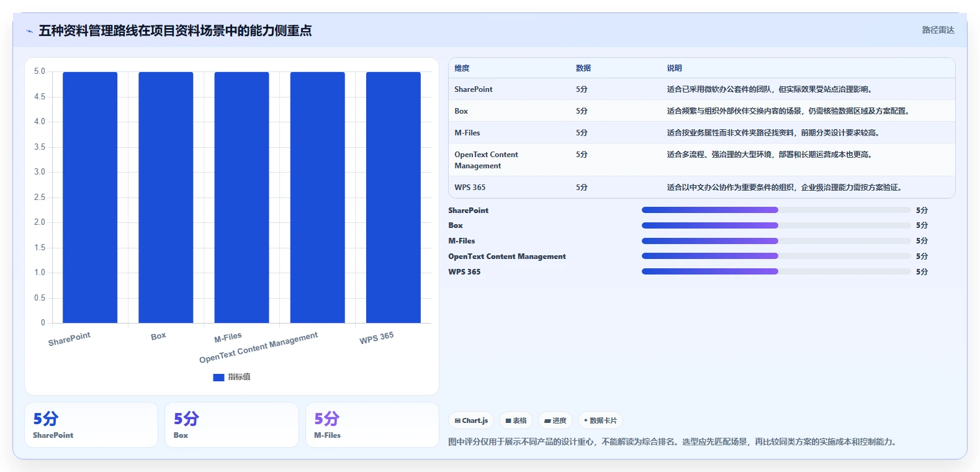
Task: Click the Box progress bar
Action: click(776, 225)
